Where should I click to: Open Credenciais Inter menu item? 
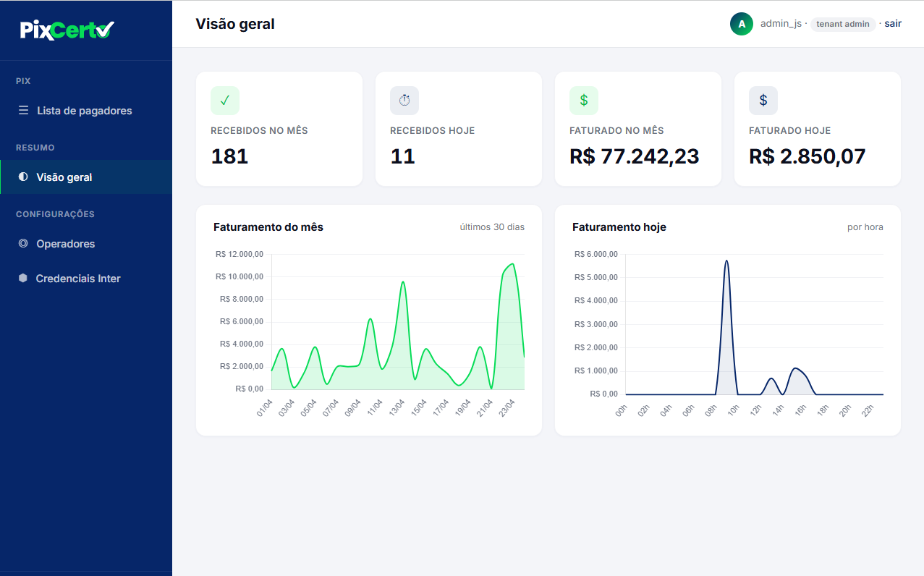point(86,279)
